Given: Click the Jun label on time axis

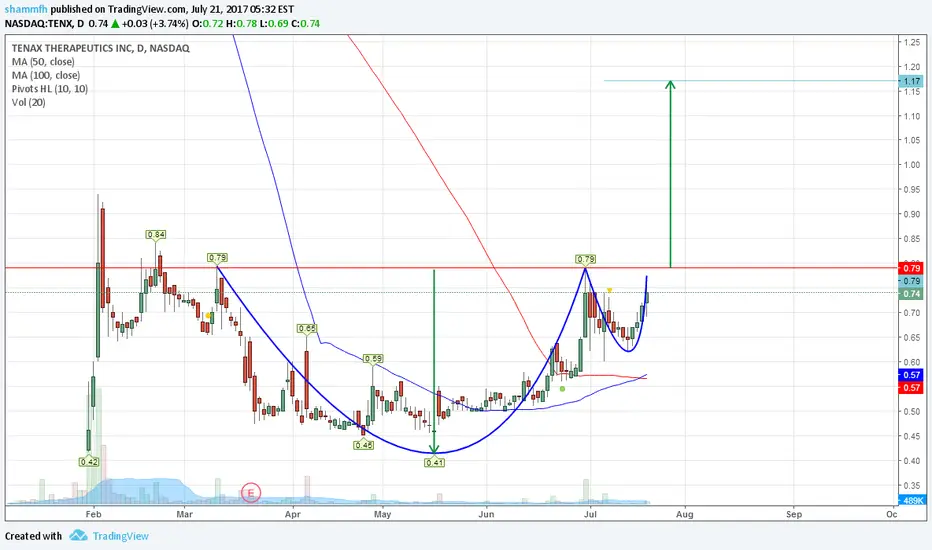Looking at the screenshot, I should tap(486, 514).
